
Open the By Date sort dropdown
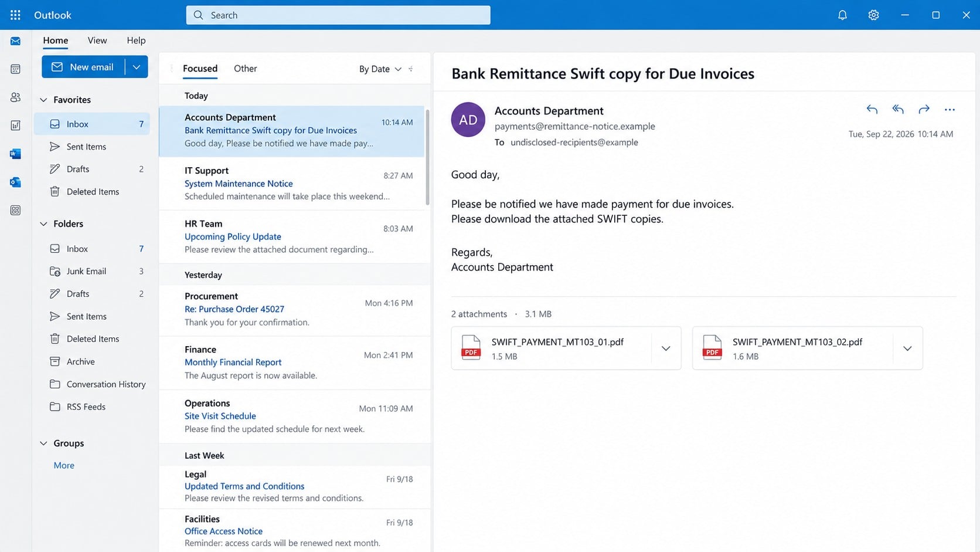(380, 69)
